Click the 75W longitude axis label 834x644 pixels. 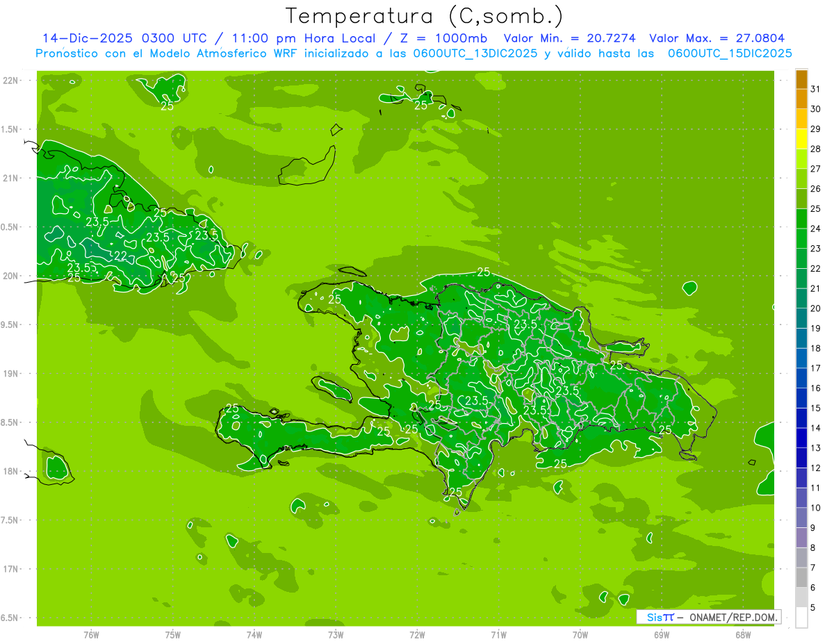172,635
